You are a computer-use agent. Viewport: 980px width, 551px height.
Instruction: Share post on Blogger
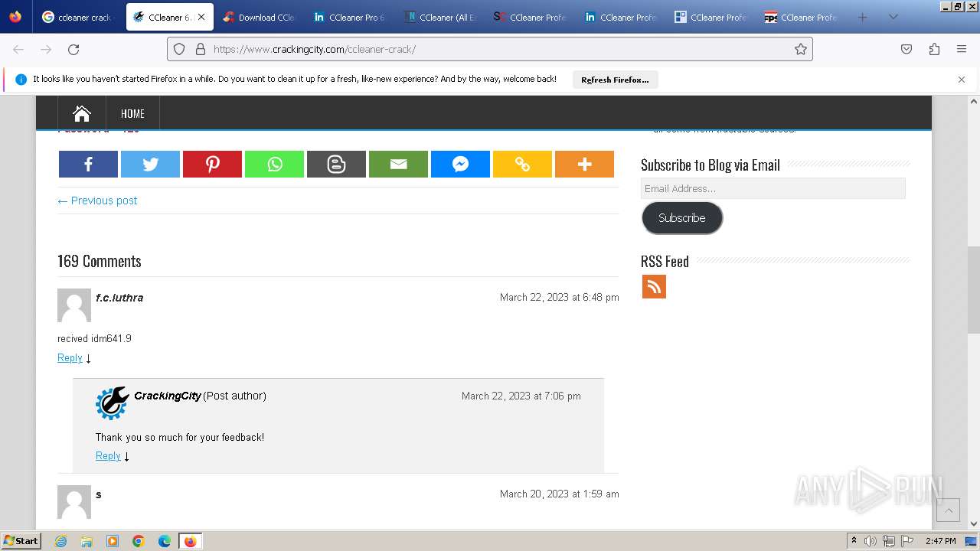336,164
